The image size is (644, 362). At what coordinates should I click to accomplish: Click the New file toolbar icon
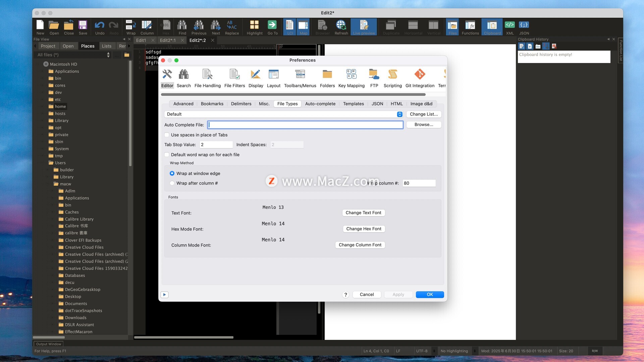(x=40, y=27)
